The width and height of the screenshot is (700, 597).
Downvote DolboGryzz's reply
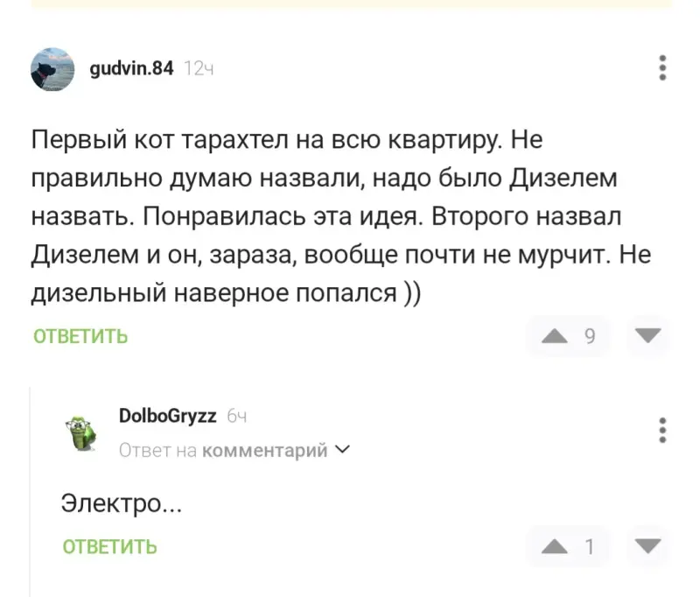647,546
